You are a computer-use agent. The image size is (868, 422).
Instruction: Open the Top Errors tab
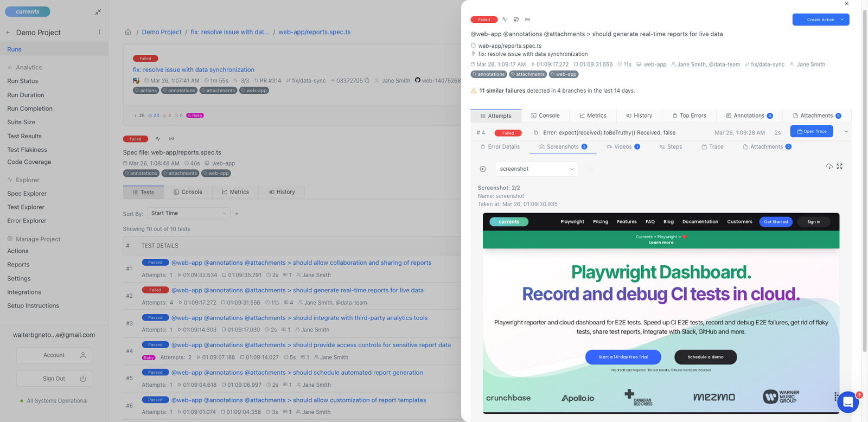689,116
